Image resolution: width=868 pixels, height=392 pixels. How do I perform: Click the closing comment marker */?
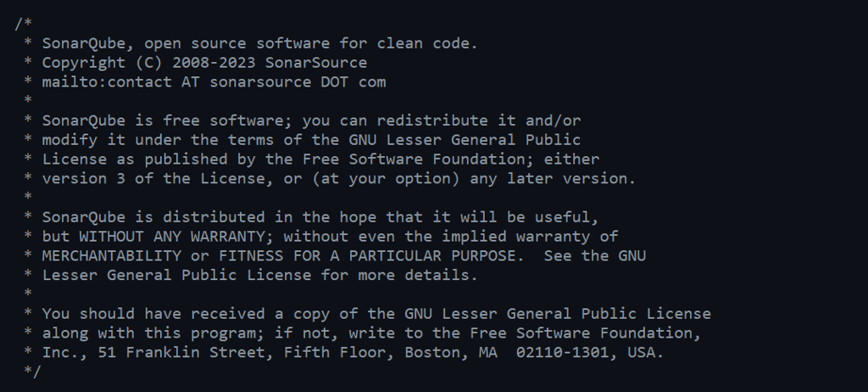[x=33, y=372]
